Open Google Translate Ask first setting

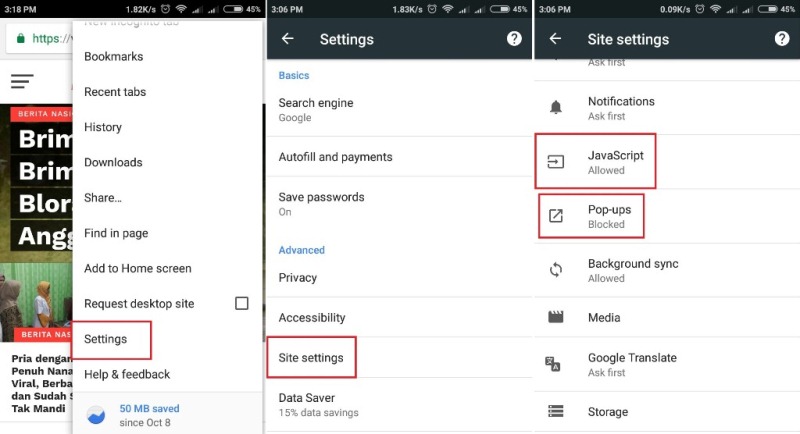[667, 365]
